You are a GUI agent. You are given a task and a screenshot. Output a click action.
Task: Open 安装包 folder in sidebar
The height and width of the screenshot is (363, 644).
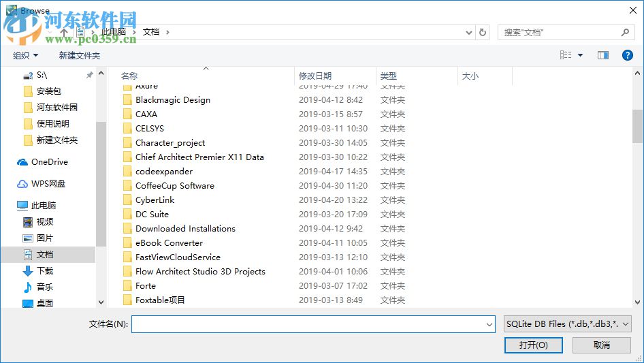coord(49,91)
